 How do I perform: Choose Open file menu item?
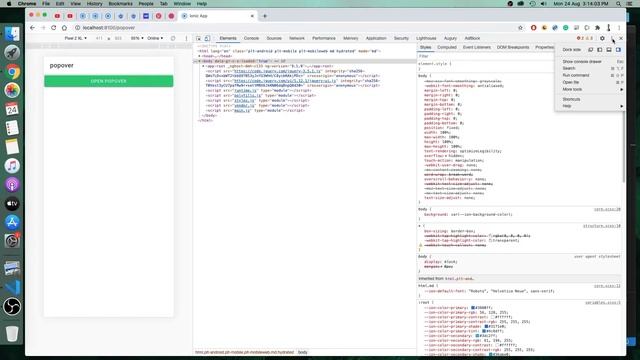(592, 82)
